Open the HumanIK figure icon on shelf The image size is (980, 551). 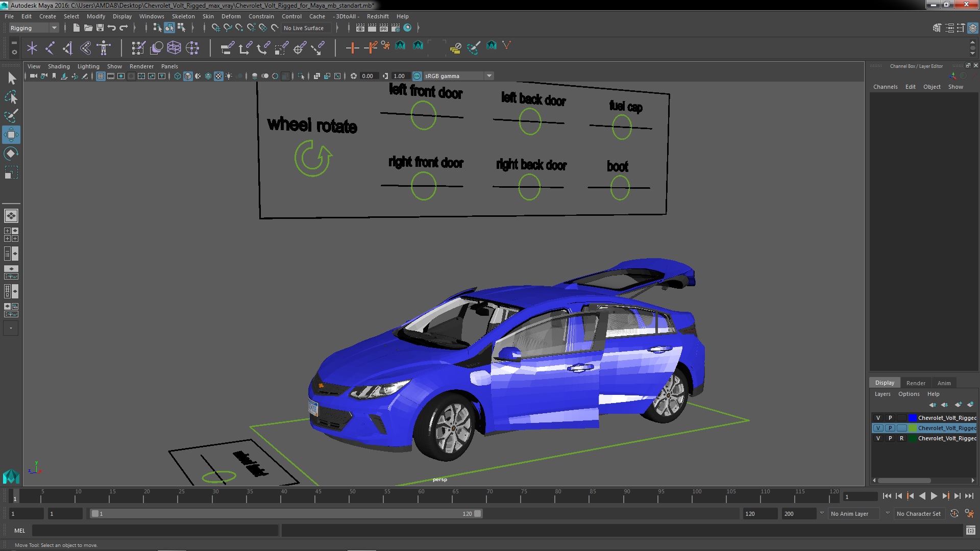[104, 48]
